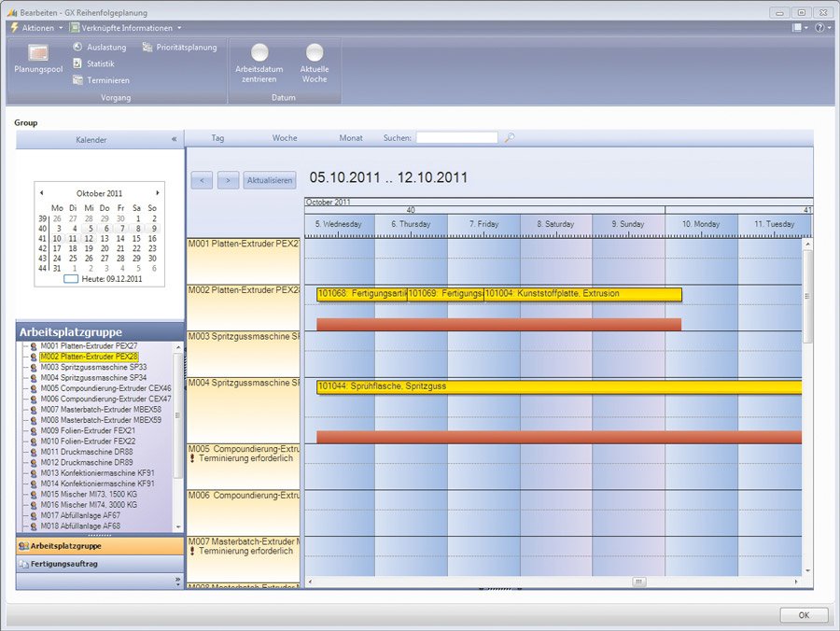Select M004 Spritzgussmaschine SP34 in the tree

click(x=93, y=378)
